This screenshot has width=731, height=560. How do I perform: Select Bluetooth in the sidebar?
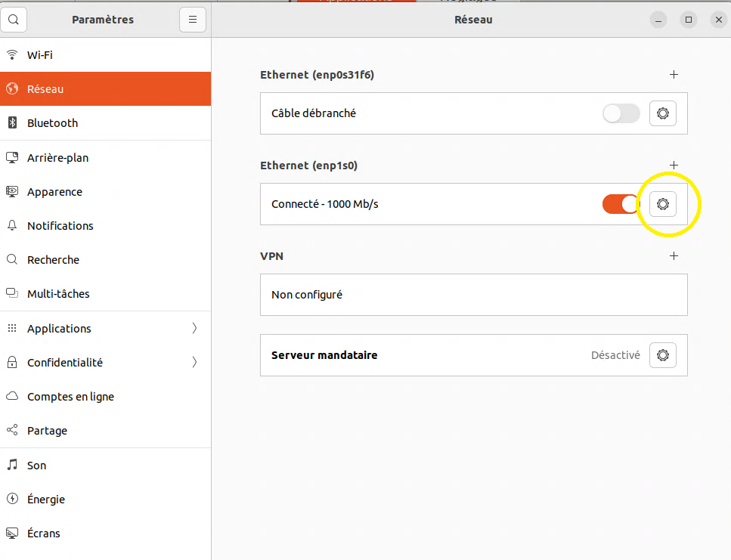(52, 123)
